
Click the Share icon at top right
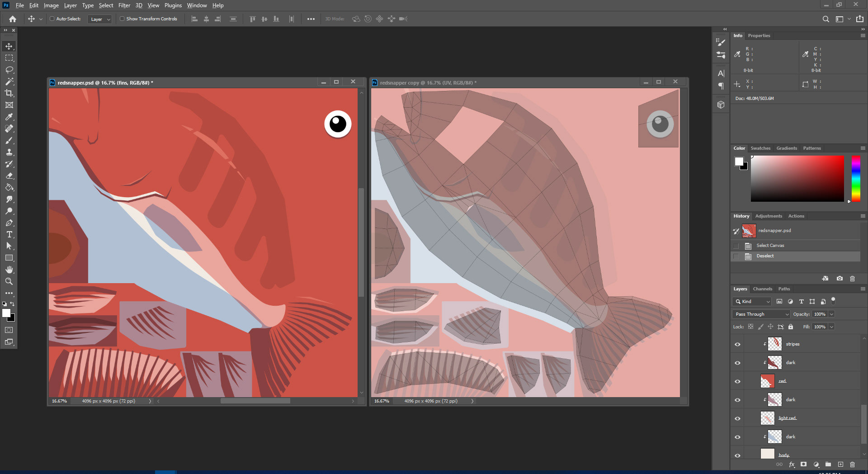[860, 19]
